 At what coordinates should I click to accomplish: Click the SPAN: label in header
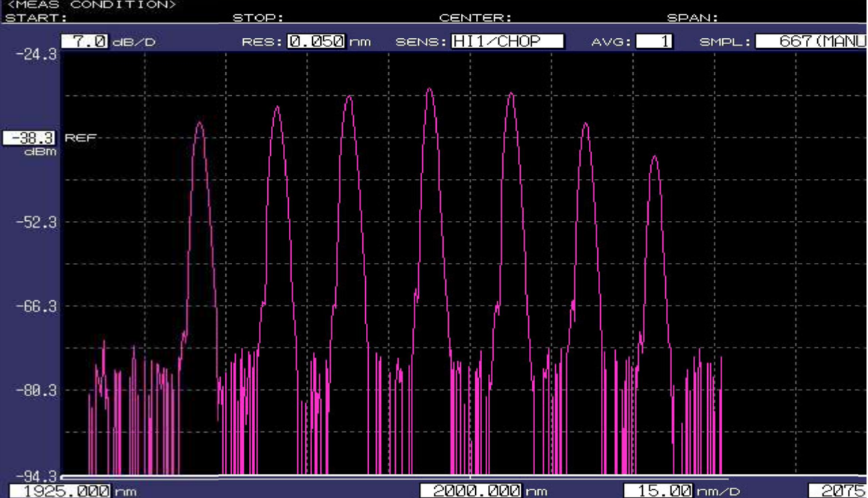pos(692,18)
